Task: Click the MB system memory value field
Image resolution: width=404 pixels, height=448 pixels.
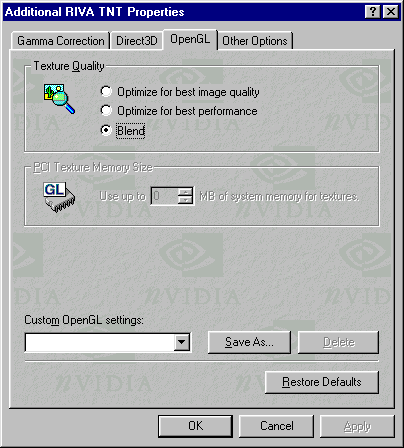Action: 165,196
